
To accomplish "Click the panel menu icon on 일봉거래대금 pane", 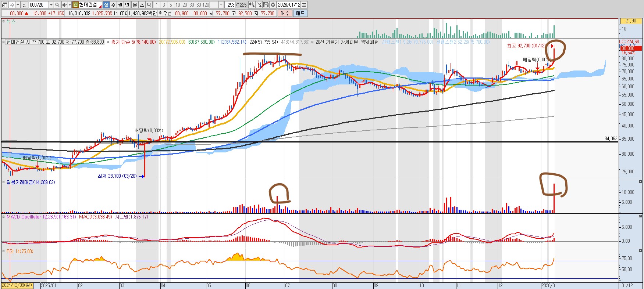I will 640,182.
